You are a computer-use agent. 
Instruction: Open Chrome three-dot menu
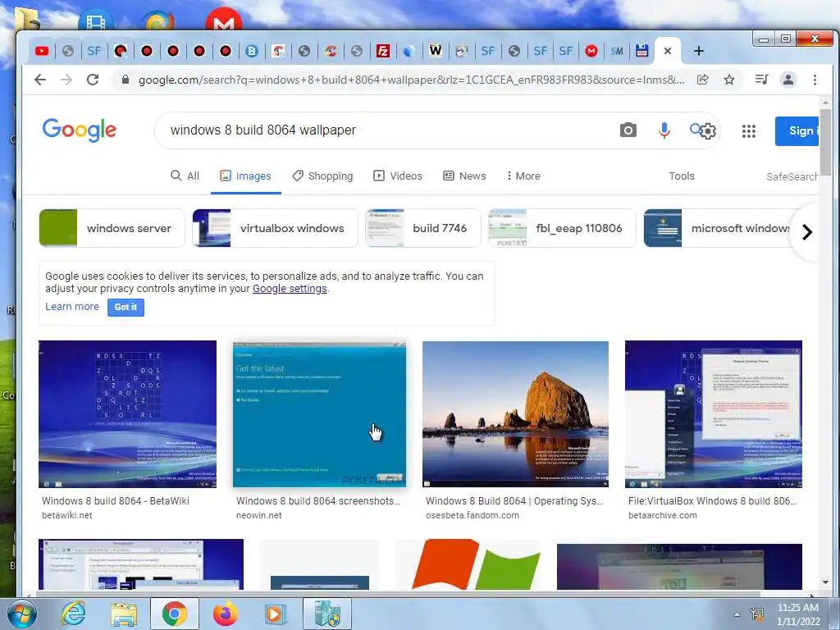click(815, 80)
